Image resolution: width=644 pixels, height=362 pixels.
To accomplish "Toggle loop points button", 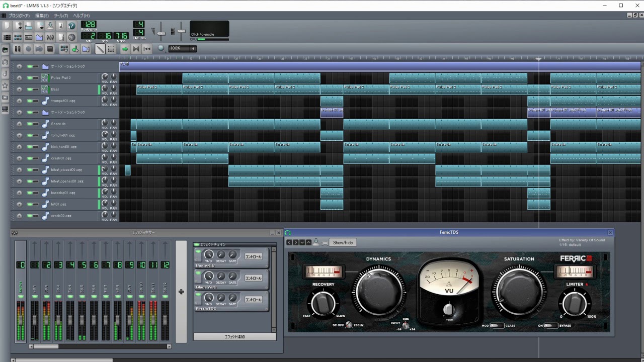I will [136, 49].
